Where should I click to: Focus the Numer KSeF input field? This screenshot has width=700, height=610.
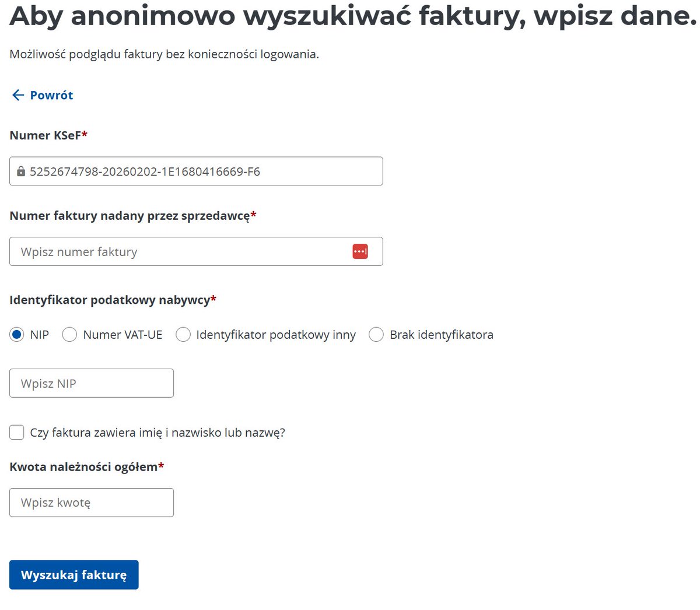[x=196, y=171]
